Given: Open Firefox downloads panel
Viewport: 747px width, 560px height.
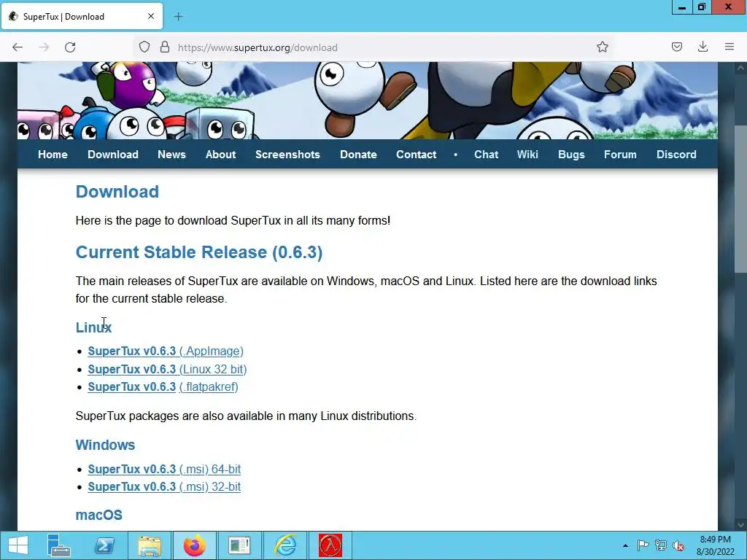Looking at the screenshot, I should click(703, 47).
